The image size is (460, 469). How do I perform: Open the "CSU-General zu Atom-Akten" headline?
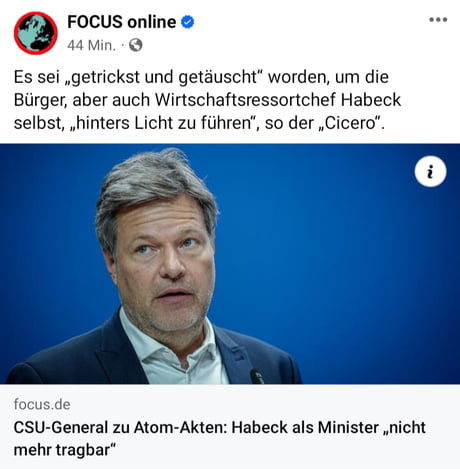[220, 438]
